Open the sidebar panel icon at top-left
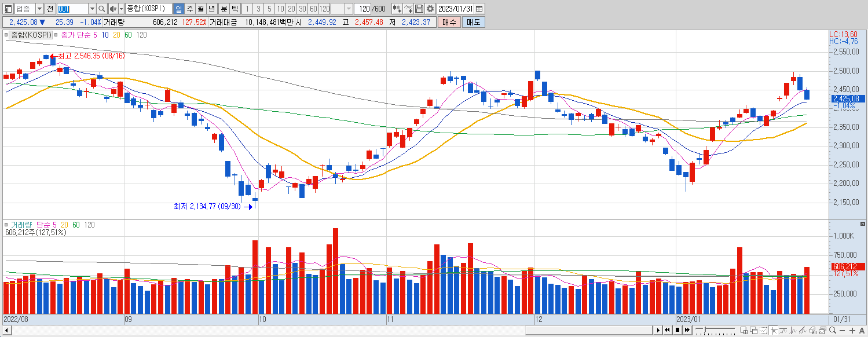The width and height of the screenshot is (868, 337). tap(8, 9)
